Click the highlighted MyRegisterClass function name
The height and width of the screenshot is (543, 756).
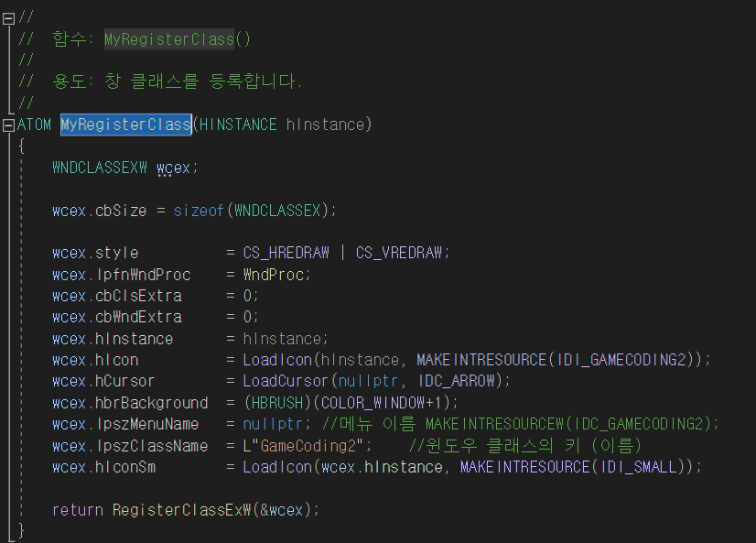click(125, 125)
